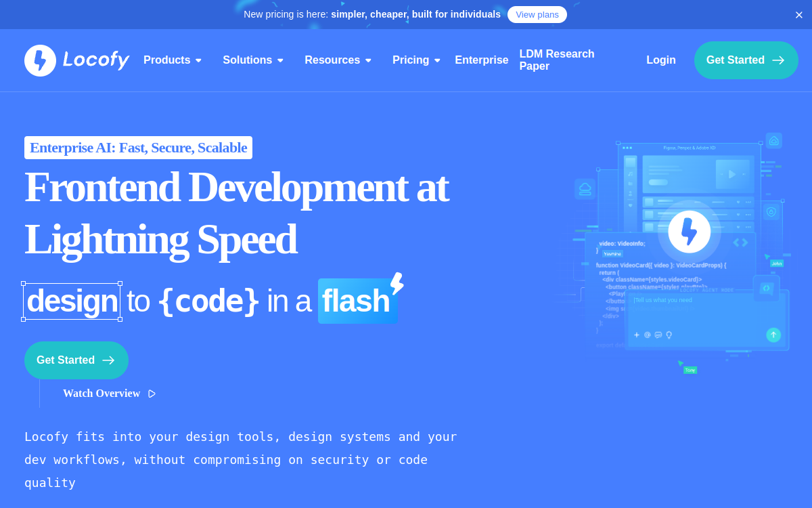812x508 pixels.
Task: Click the lightbulb icon in the prompt box
Action: 669,335
